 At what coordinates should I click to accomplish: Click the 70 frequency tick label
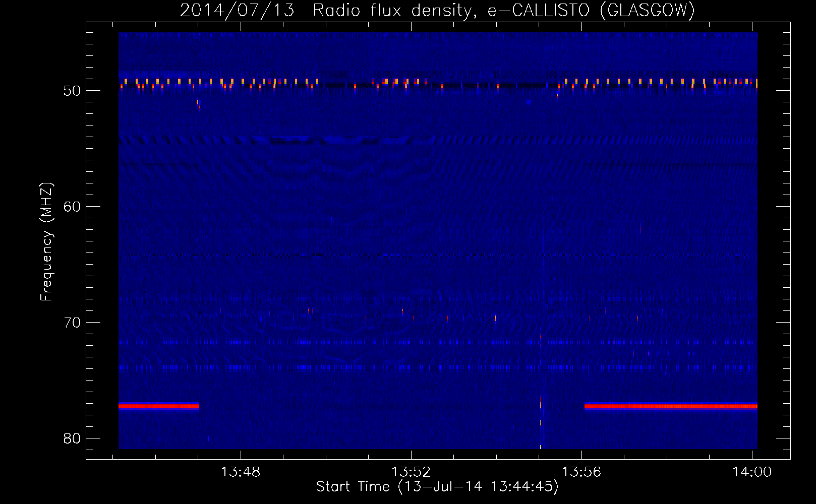[x=72, y=323]
